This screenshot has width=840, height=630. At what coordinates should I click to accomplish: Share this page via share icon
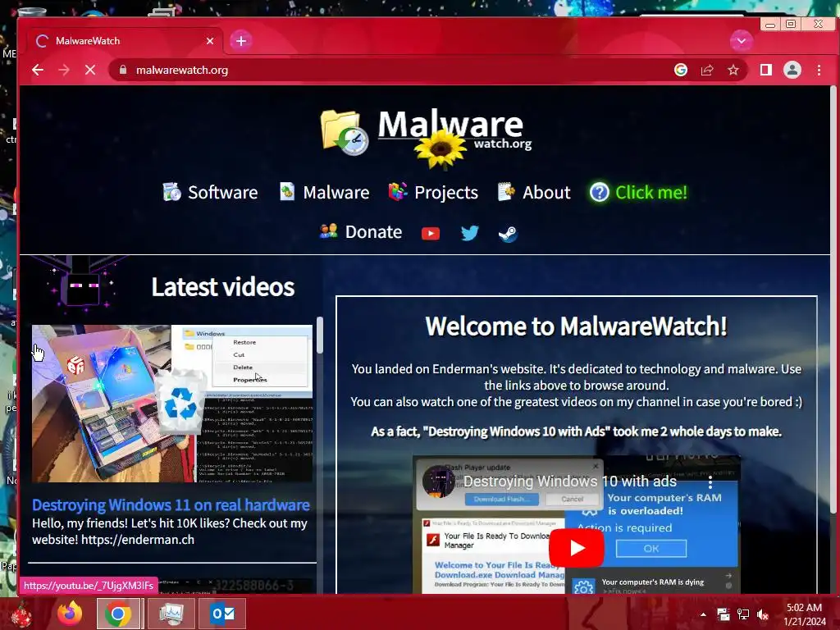pyautogui.click(x=707, y=71)
